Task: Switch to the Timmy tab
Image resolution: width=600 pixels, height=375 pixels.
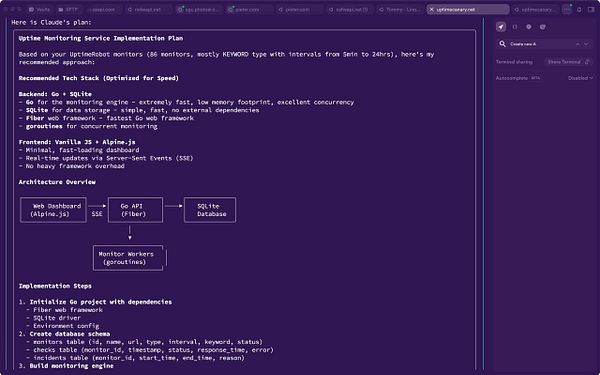Action: (400, 10)
